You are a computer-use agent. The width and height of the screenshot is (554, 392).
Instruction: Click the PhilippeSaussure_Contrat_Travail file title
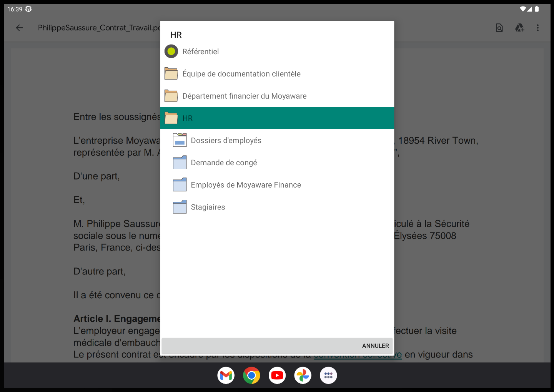(x=99, y=28)
